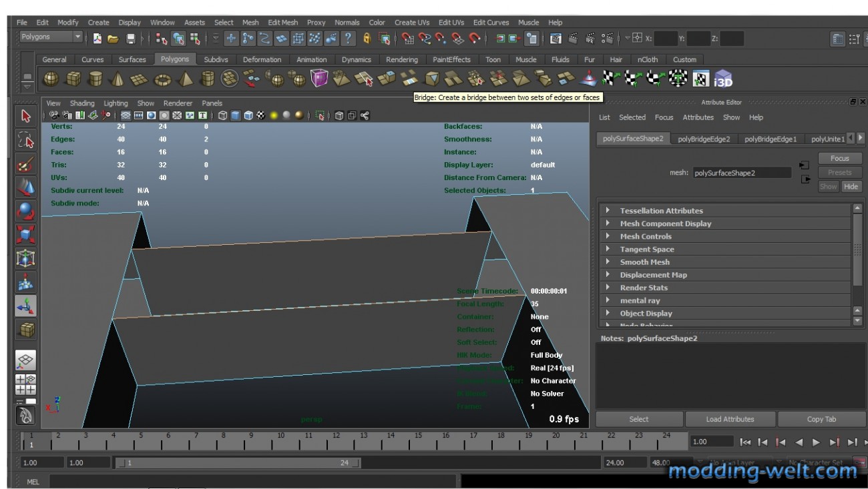This screenshot has height=489, width=868.
Task: Click the single perspective view layout icon
Action: click(26, 360)
